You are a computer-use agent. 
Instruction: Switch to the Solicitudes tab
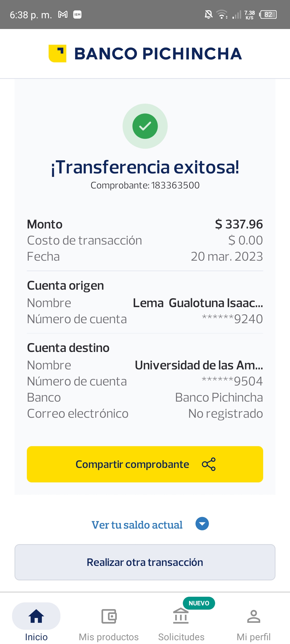click(x=181, y=637)
